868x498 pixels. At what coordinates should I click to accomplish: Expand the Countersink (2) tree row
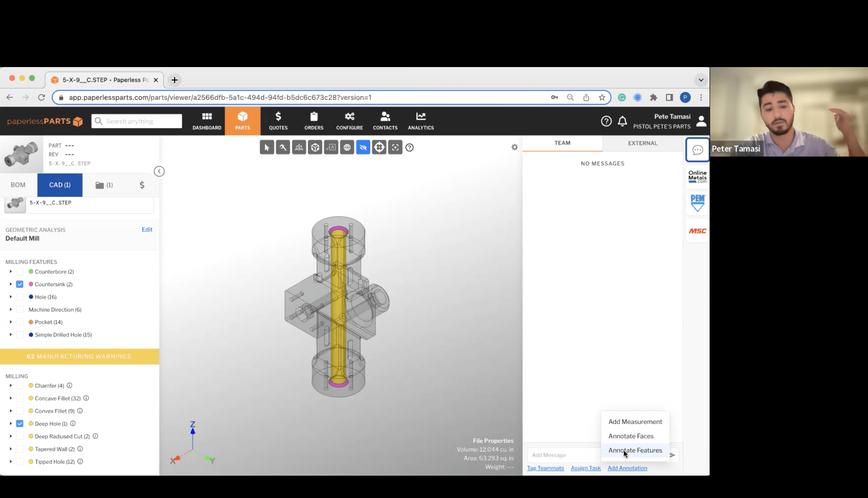pos(11,284)
